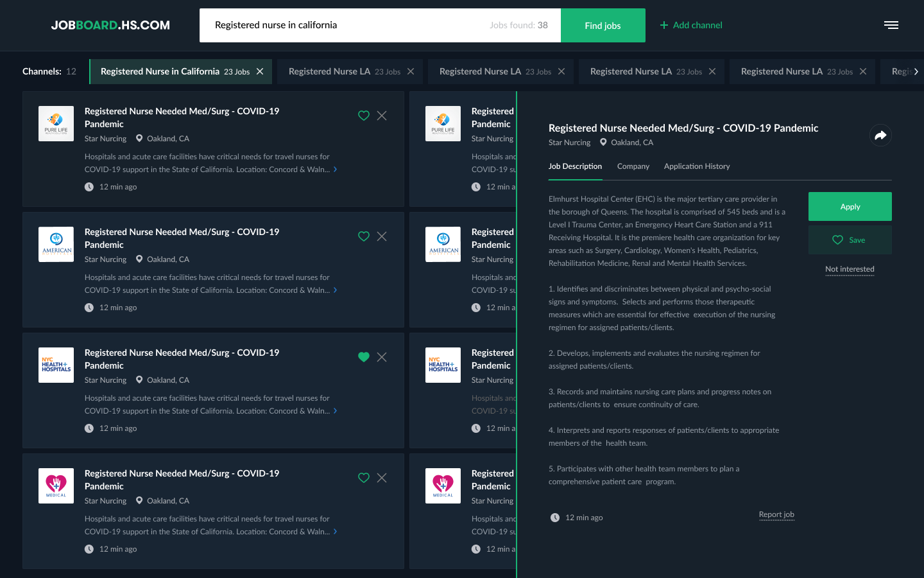Expand the description on the bottom job card
The width and height of the screenshot is (924, 578).
tap(335, 531)
